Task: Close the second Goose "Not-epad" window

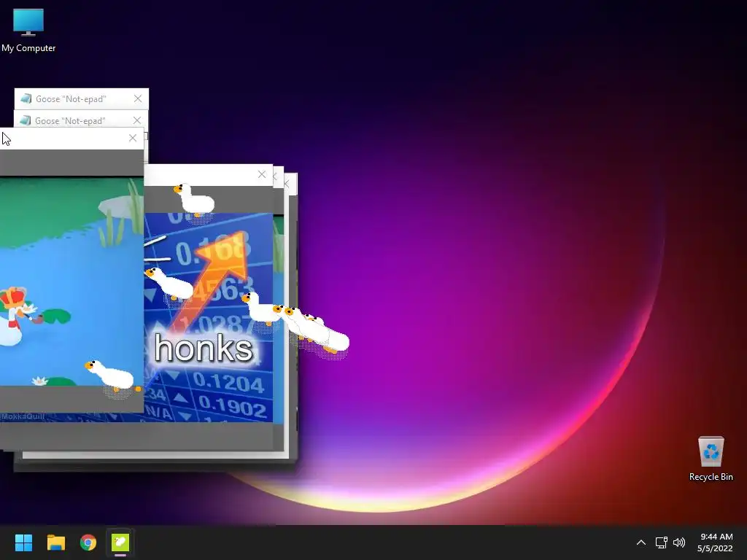Action: [137, 120]
